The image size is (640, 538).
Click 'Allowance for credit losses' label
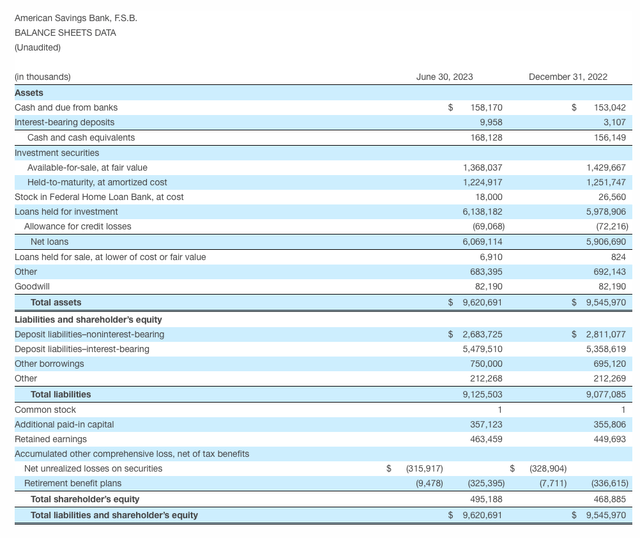pyautogui.click(x=78, y=226)
